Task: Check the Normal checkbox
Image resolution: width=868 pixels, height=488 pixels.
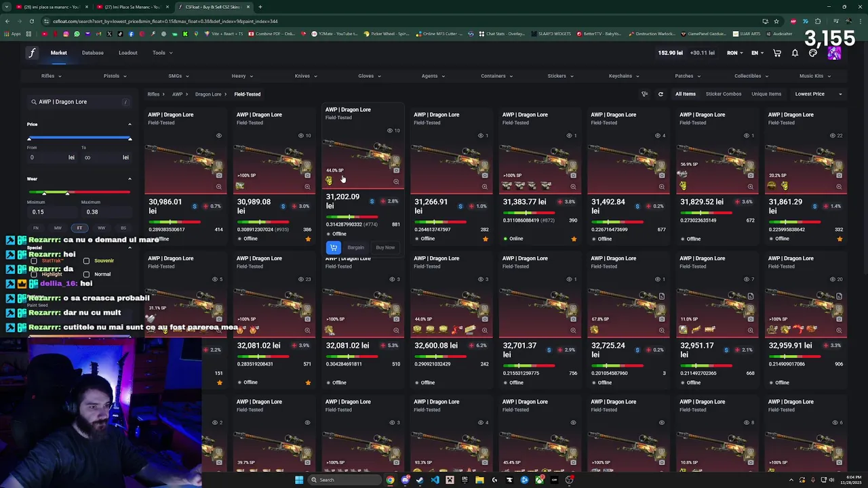Action: click(x=86, y=274)
